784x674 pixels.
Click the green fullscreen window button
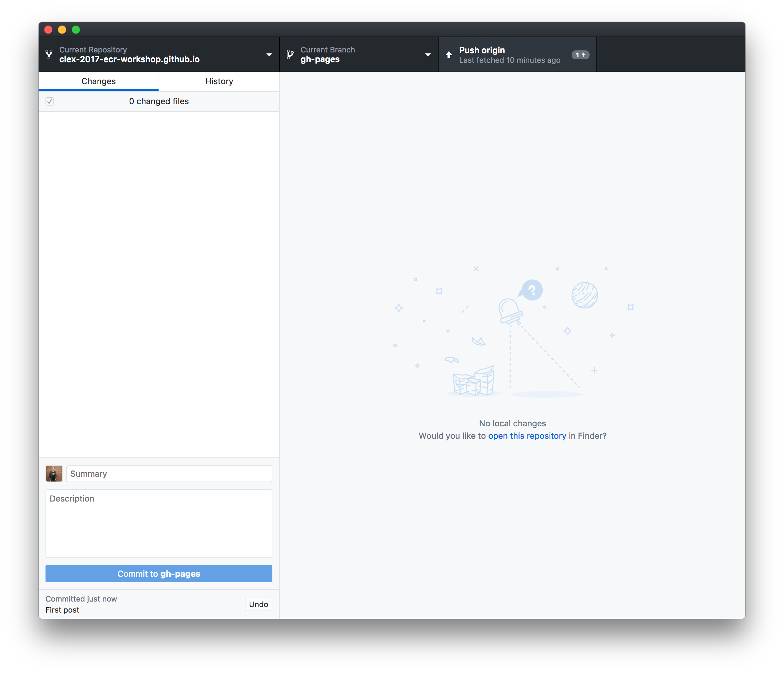point(76,30)
